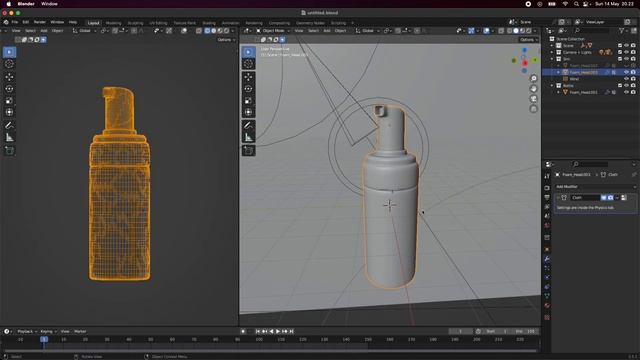This screenshot has height=360, width=640.
Task: Switch to the UV Editing workspace tab
Action: tap(158, 23)
